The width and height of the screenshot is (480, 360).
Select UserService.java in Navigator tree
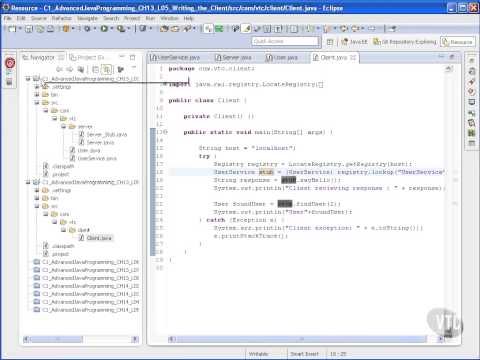93,158
